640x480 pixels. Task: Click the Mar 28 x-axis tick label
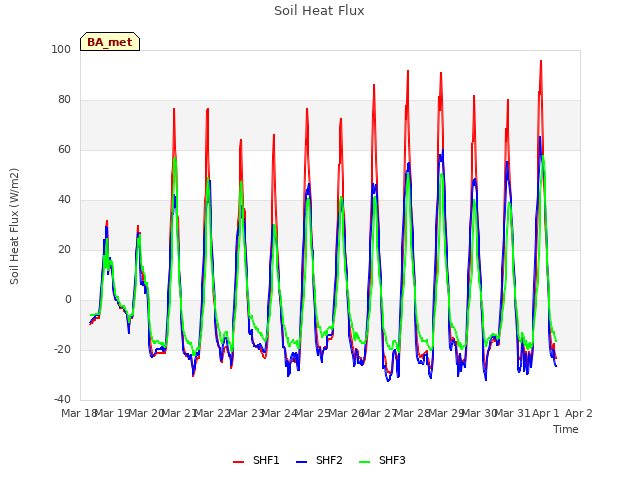tap(413, 413)
